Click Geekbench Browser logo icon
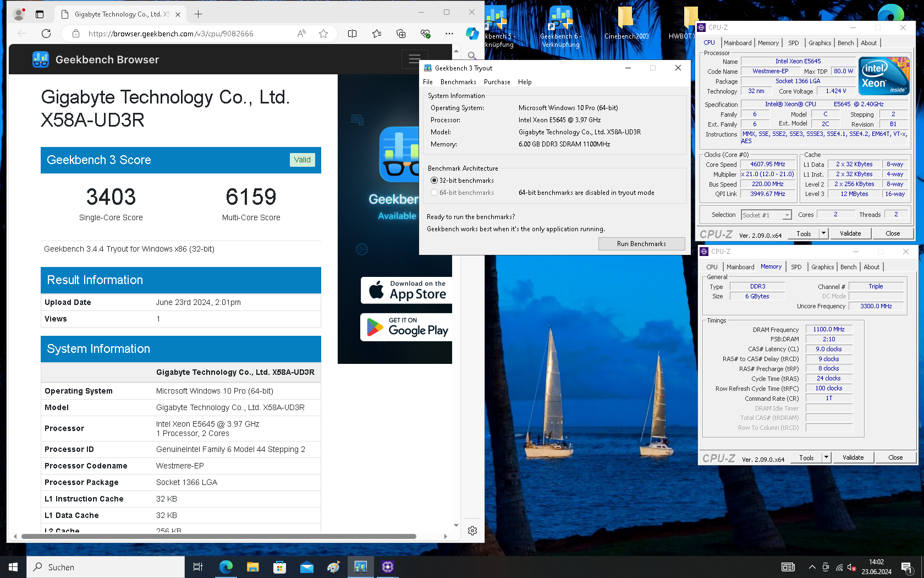The image size is (924, 578). (x=41, y=59)
